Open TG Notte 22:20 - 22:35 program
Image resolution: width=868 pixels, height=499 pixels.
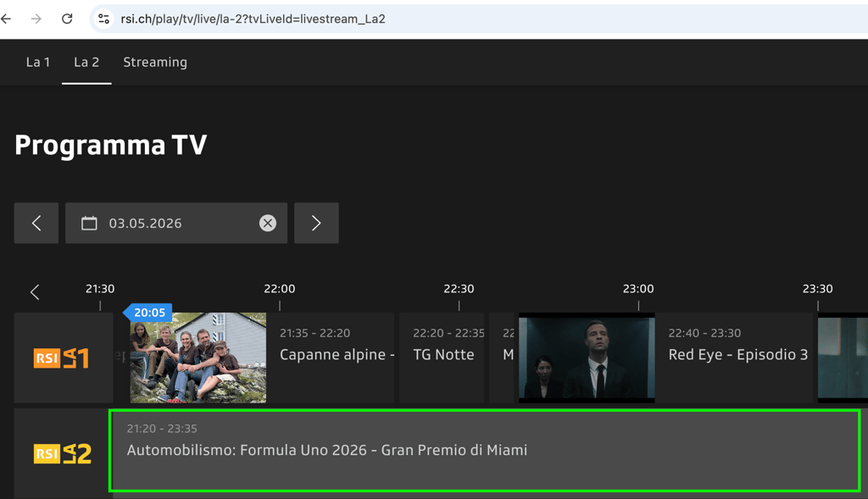point(442,358)
